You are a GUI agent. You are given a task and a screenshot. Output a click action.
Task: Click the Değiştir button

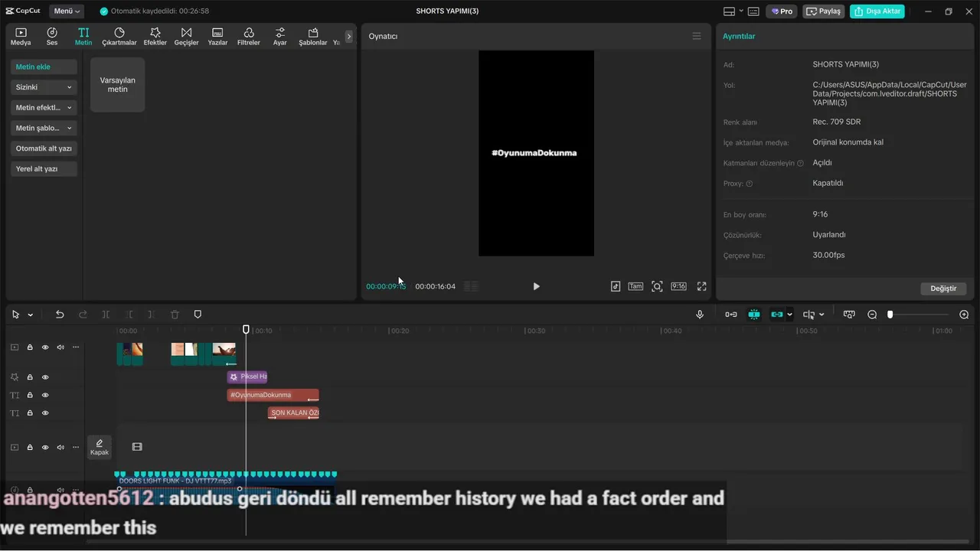click(943, 289)
